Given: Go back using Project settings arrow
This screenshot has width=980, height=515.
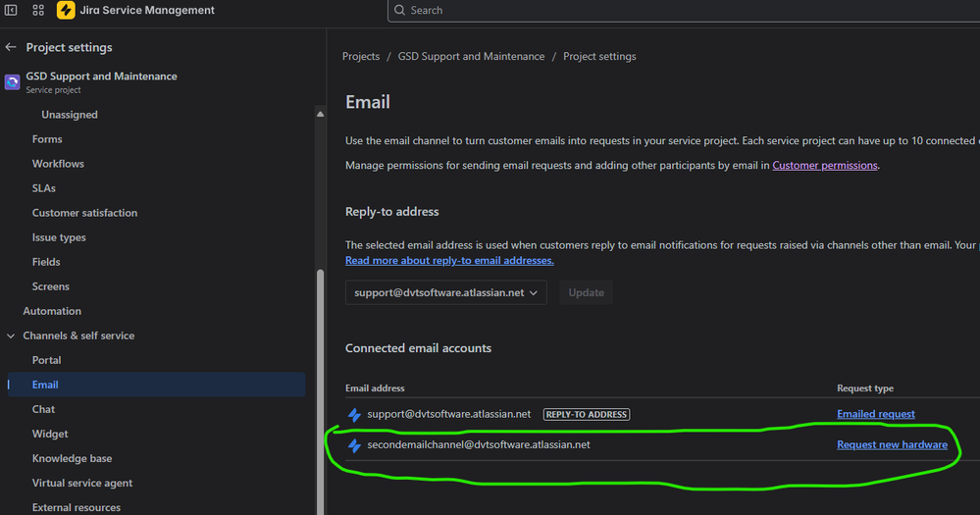Looking at the screenshot, I should [11, 47].
